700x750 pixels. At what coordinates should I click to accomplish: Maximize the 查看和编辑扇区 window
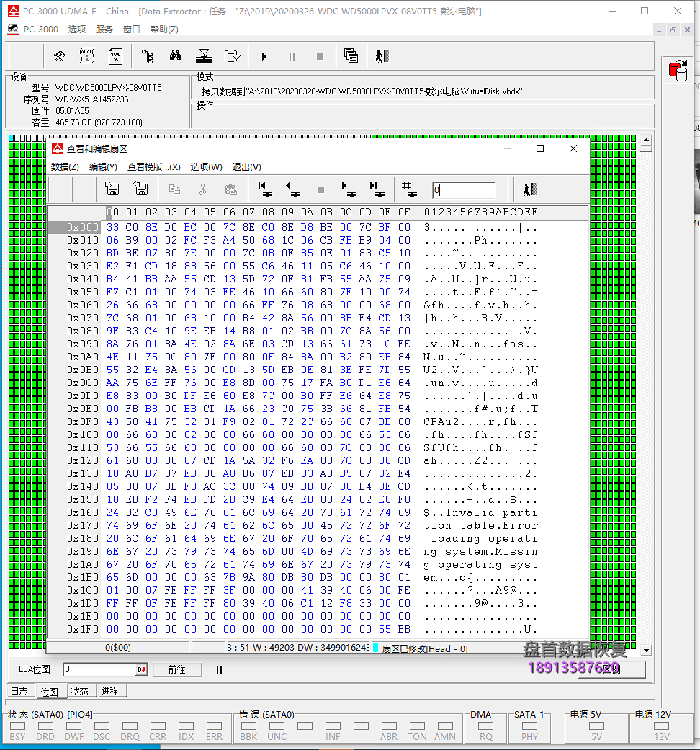point(540,148)
